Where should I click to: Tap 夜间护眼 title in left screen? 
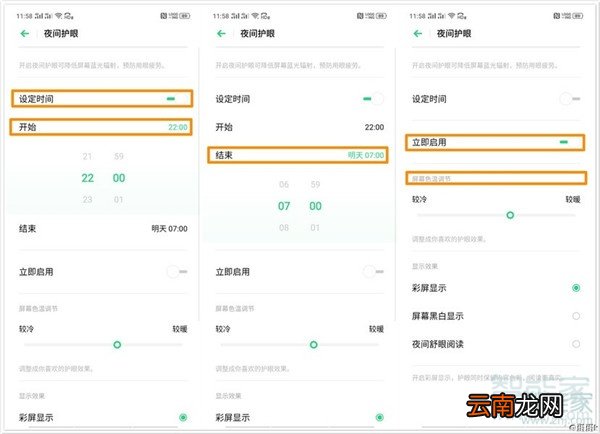tap(61, 34)
